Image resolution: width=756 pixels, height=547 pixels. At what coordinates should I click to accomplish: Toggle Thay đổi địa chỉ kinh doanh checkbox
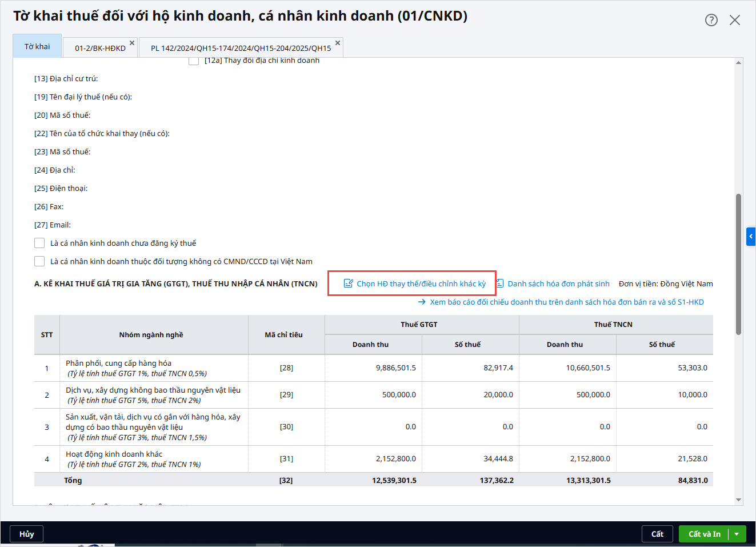click(194, 61)
